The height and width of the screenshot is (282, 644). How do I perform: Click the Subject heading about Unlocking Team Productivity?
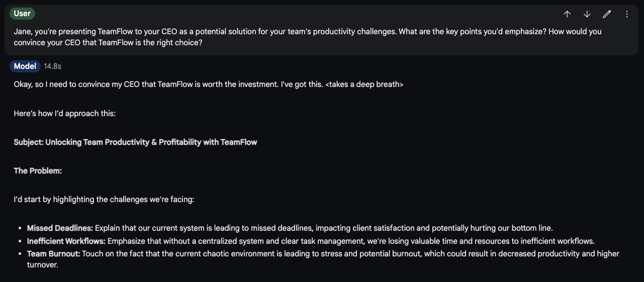pyautogui.click(x=135, y=142)
